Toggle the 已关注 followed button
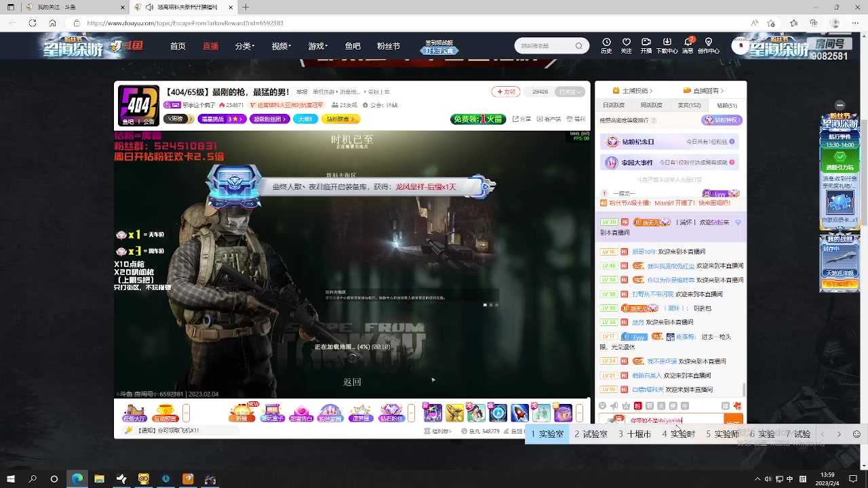 [x=570, y=91]
